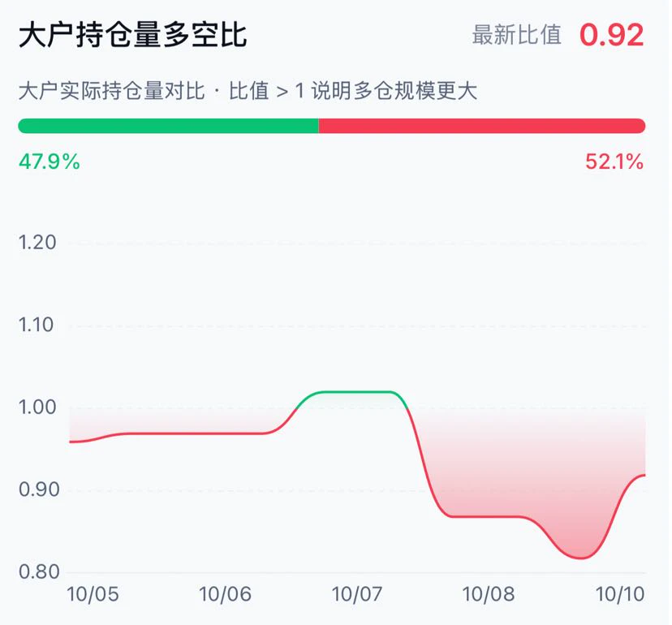Screen dimensions: 672x625
Task: Select the 10/07 date marker
Action: pos(356,595)
